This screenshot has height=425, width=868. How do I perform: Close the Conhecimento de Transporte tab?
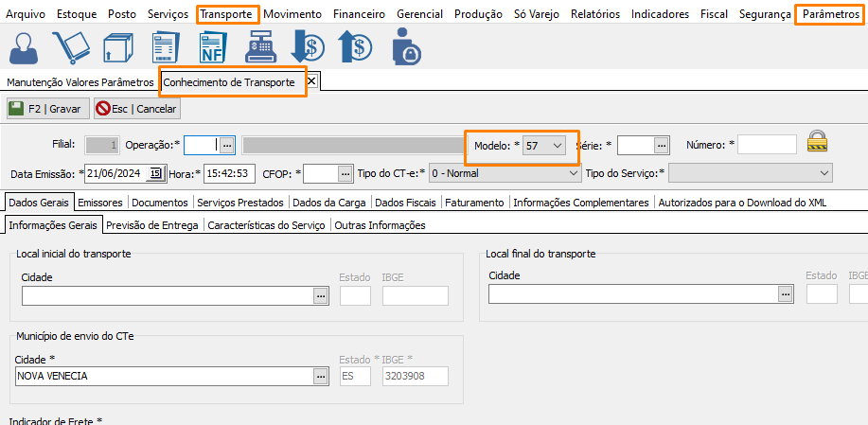pos(312,81)
